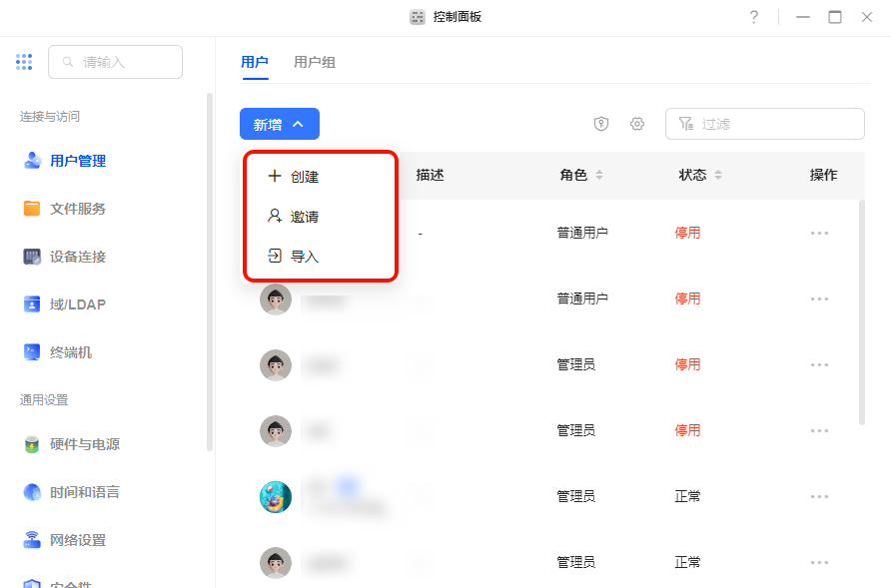Viewport: 891px width, 588px height.
Task: Open the app launcher grid icon
Action: pyautogui.click(x=24, y=62)
